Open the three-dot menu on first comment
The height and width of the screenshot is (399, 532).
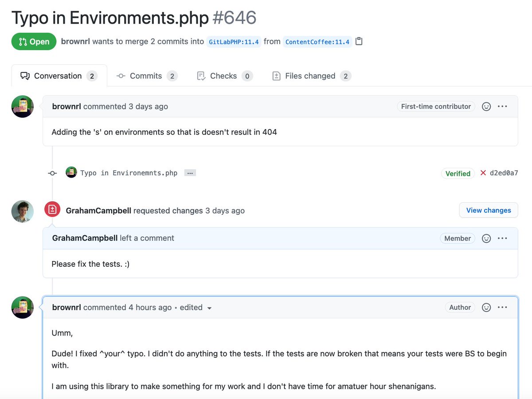(x=502, y=107)
